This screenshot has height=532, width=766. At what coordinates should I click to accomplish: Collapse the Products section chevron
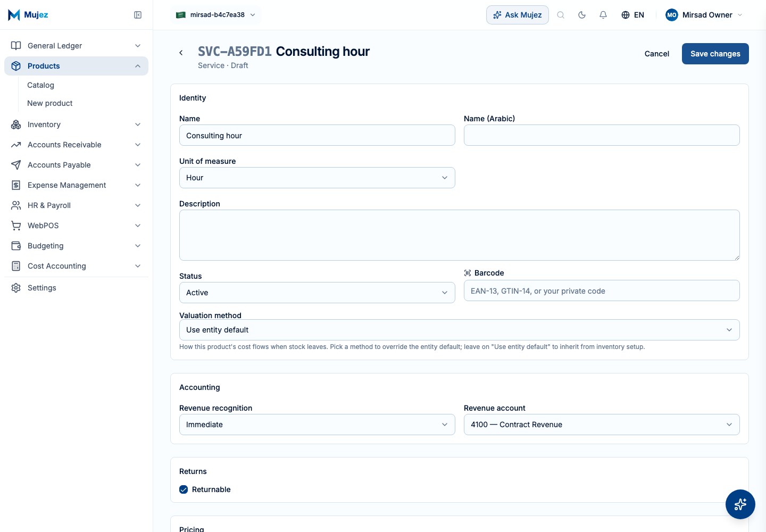(138, 66)
